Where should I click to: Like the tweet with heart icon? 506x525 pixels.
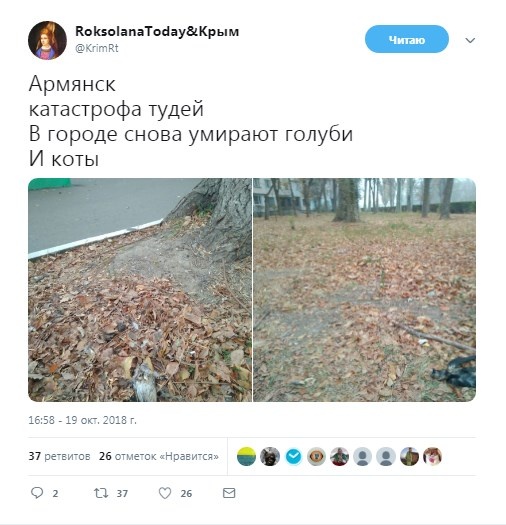coord(165,493)
